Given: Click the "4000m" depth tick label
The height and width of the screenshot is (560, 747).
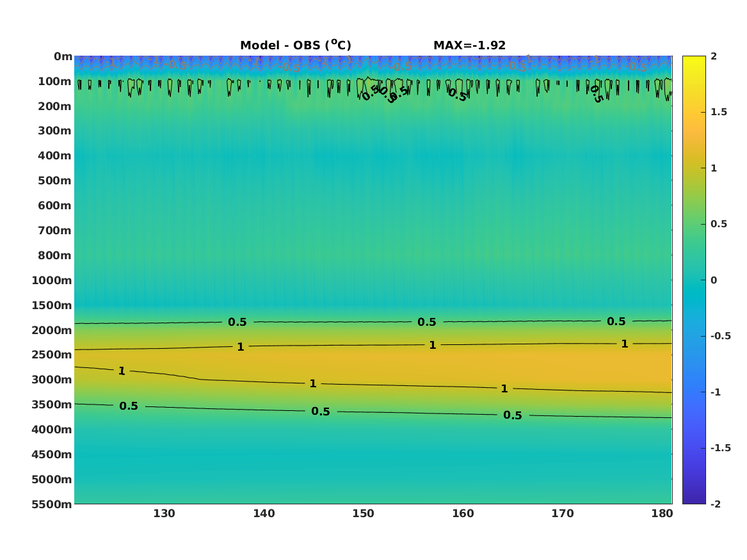Looking at the screenshot, I should pos(52,429).
